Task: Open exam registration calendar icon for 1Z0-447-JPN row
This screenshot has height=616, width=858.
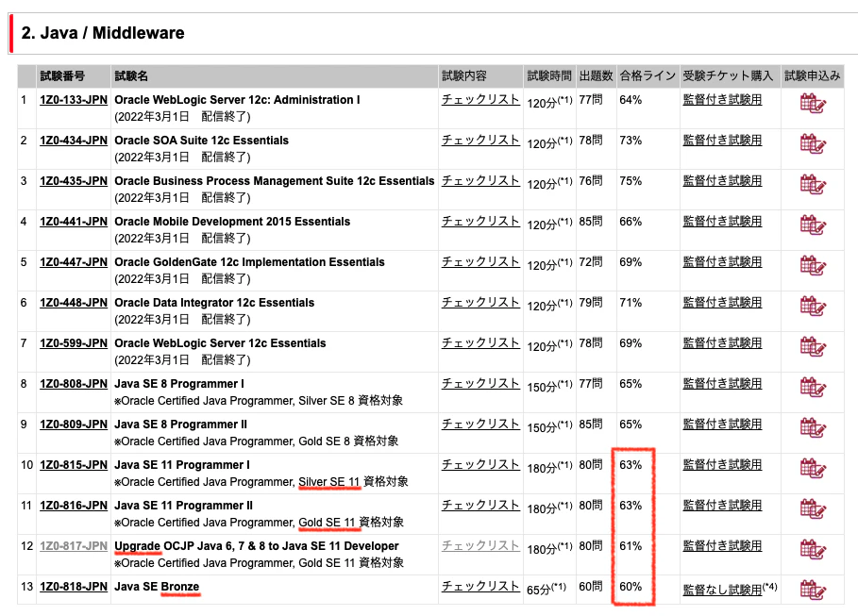Action: tap(813, 265)
